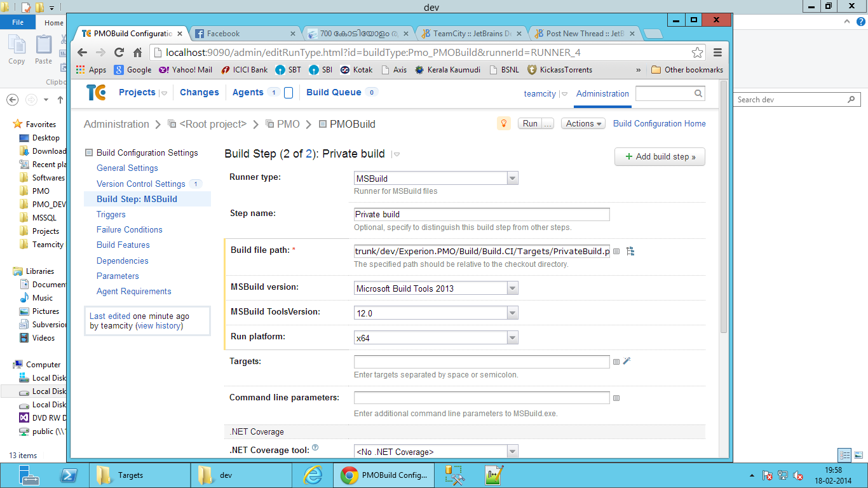
Task: Expand the Actions dropdown button
Action: point(583,124)
